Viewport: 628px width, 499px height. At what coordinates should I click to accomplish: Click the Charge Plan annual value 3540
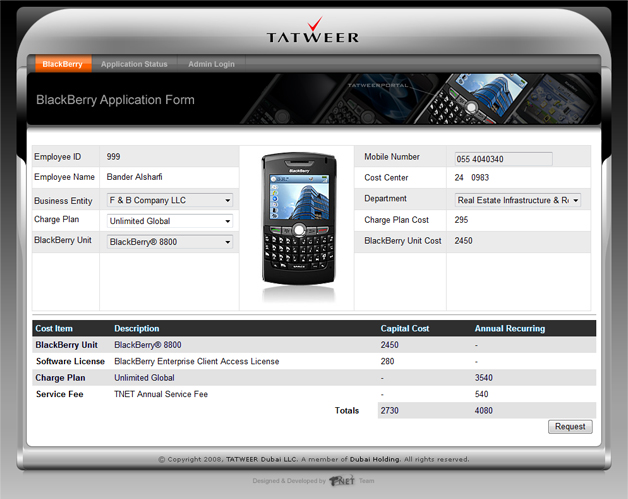click(x=484, y=378)
